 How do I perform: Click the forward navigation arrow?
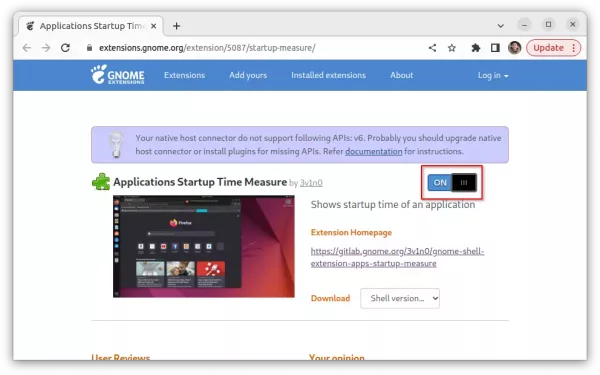tap(46, 48)
